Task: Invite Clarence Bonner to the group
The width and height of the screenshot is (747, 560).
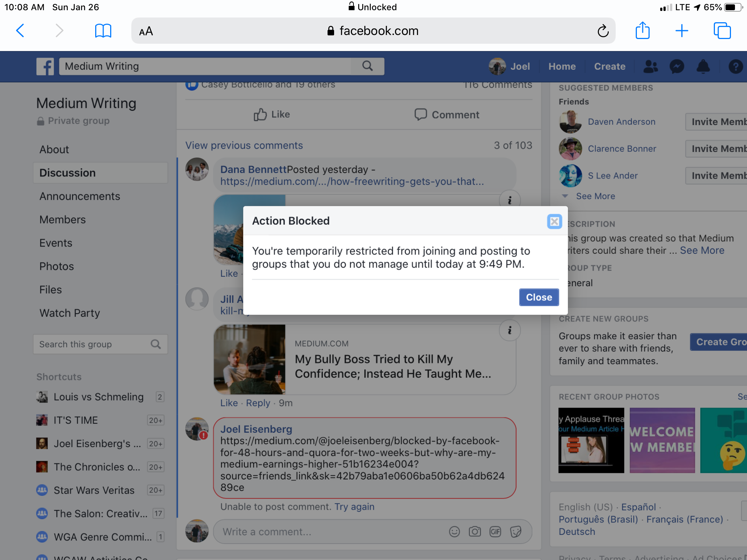Action: point(716,148)
